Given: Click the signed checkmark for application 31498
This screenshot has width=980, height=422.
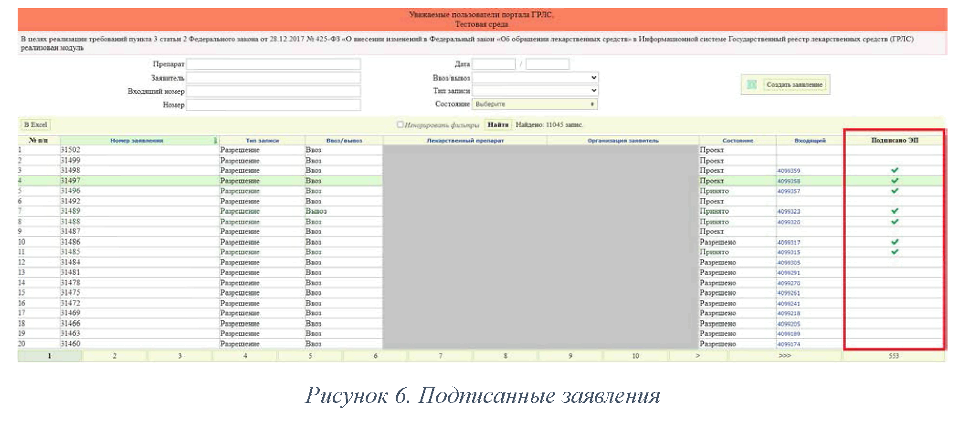Looking at the screenshot, I should pyautogui.click(x=895, y=170).
